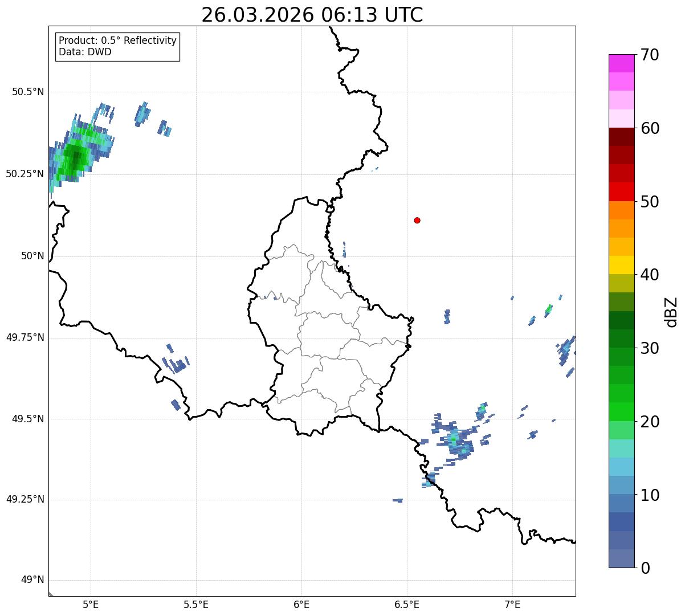Click the 50.5°N latitude label
The width and height of the screenshot is (685, 616).
click(x=27, y=92)
